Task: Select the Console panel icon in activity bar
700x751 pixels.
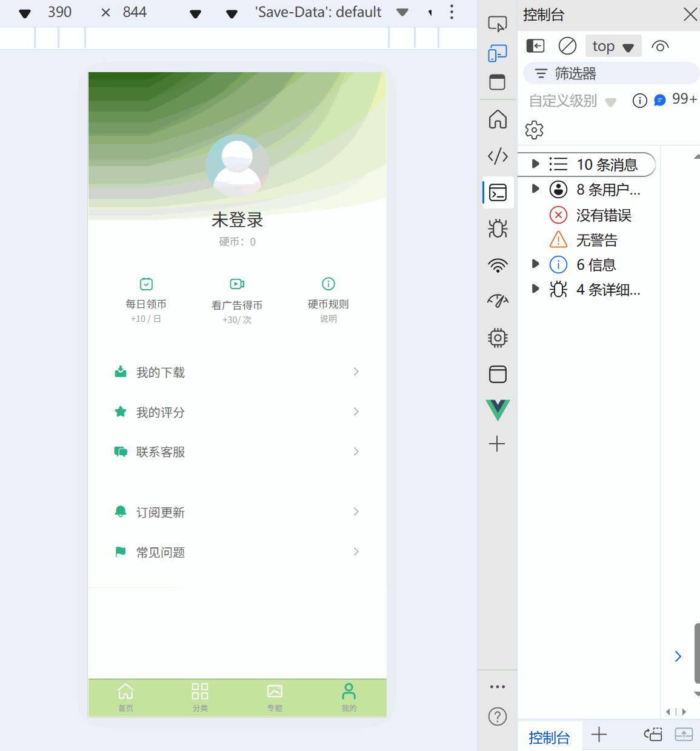Action: (498, 193)
